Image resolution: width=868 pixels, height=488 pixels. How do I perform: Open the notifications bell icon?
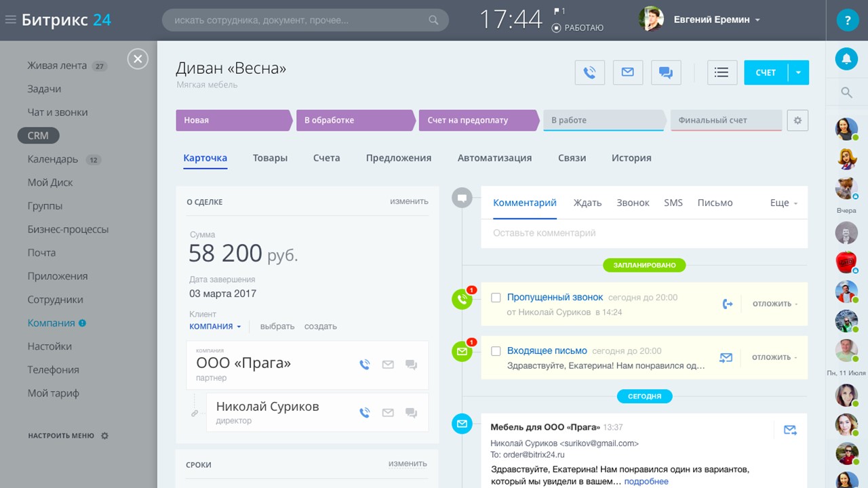[846, 59]
